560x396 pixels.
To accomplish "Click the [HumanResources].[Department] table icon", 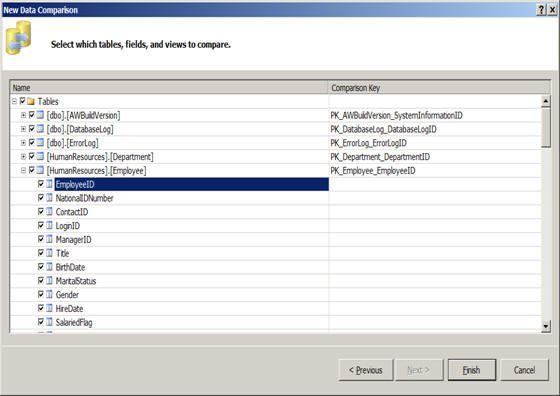I will click(x=40, y=156).
